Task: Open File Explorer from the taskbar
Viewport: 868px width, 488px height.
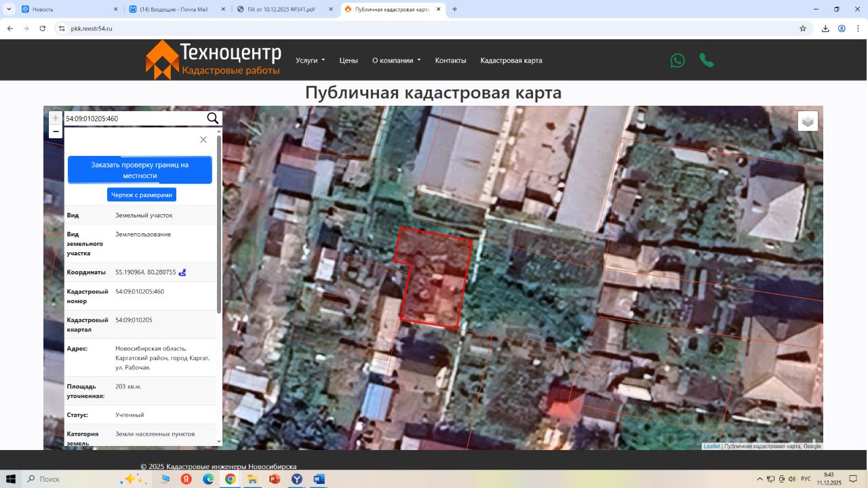Action: point(252,479)
